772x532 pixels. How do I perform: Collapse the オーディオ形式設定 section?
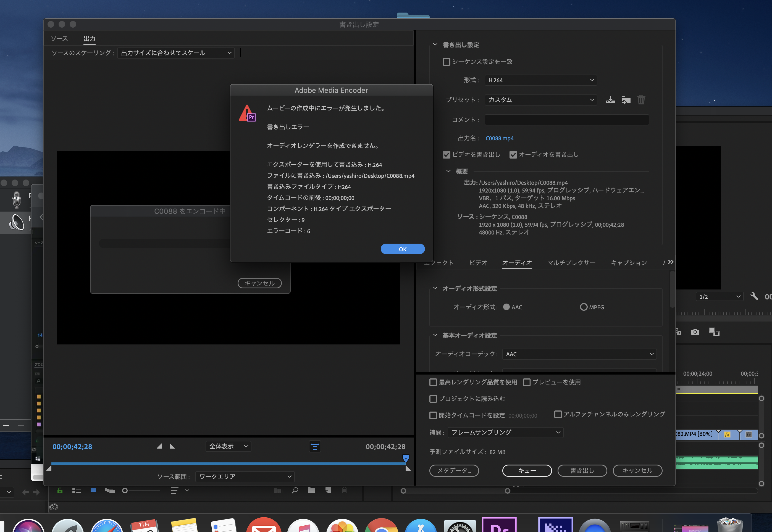pyautogui.click(x=435, y=288)
